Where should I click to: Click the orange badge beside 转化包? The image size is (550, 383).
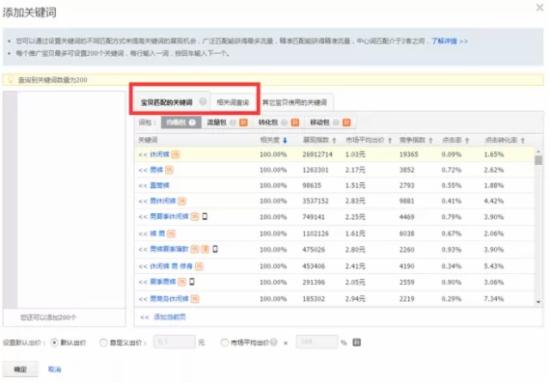295,122
